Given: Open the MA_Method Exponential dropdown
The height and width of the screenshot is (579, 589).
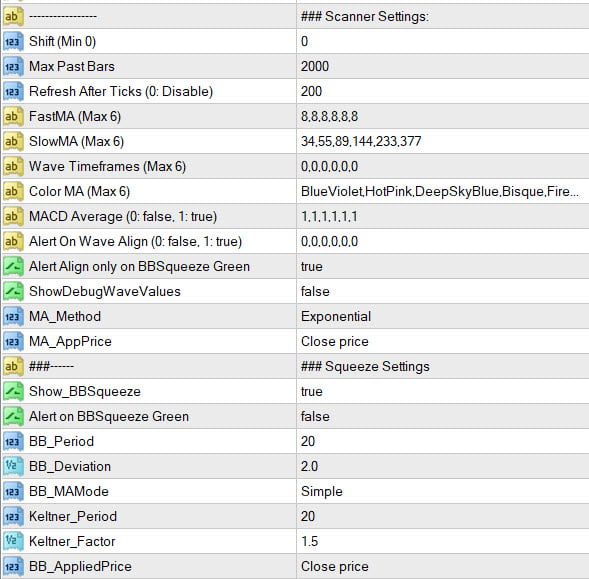Looking at the screenshot, I should pyautogui.click(x=443, y=316).
